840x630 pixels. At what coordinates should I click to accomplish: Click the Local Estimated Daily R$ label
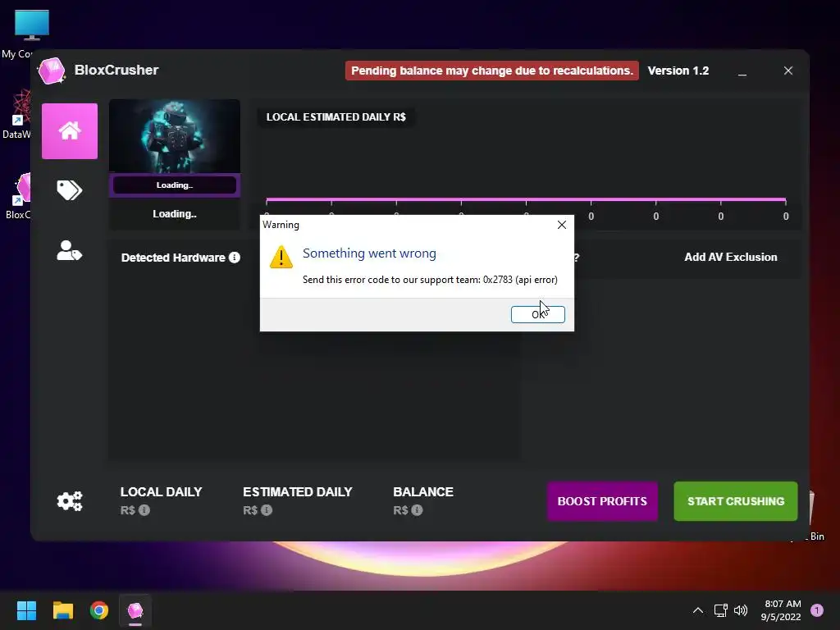click(336, 116)
